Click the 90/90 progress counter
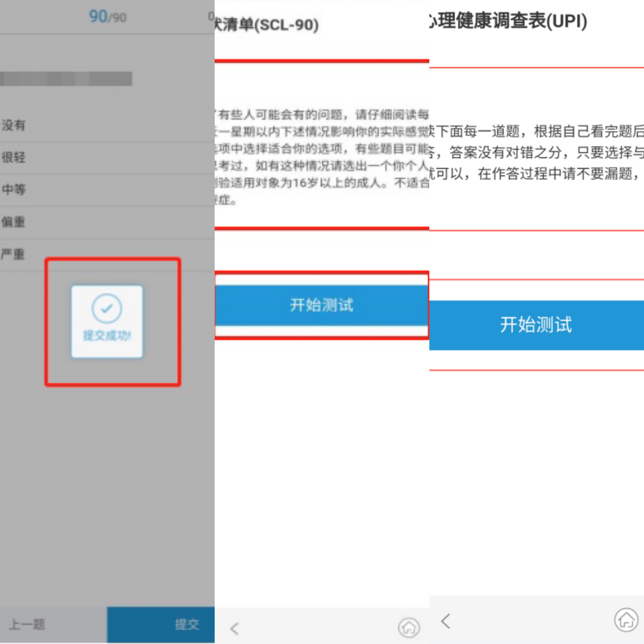644x644 pixels. pyautogui.click(x=107, y=16)
